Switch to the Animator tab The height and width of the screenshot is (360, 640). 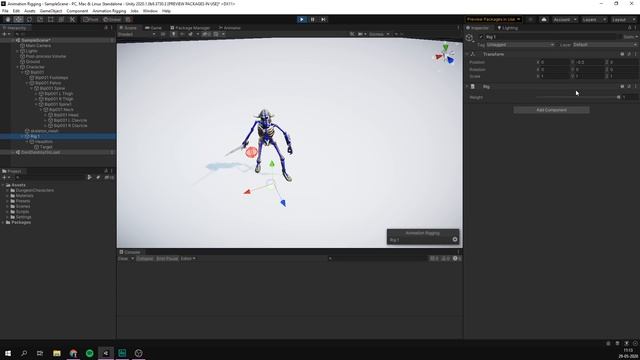229,28
